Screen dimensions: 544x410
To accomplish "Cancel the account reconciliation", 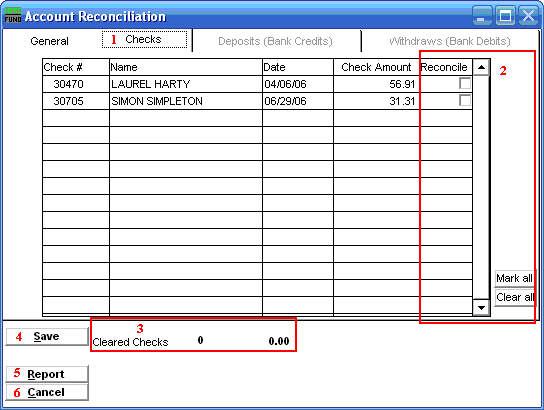I will 47,392.
